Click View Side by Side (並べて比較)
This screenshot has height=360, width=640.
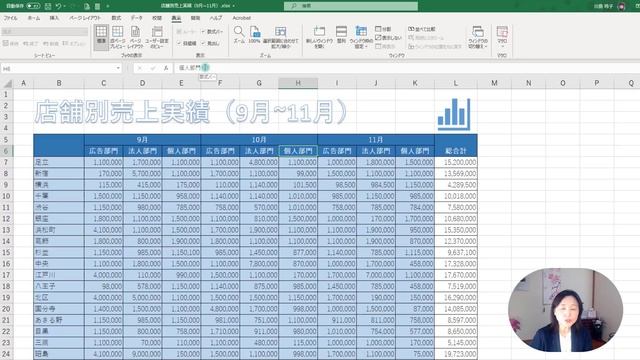pyautogui.click(x=422, y=29)
